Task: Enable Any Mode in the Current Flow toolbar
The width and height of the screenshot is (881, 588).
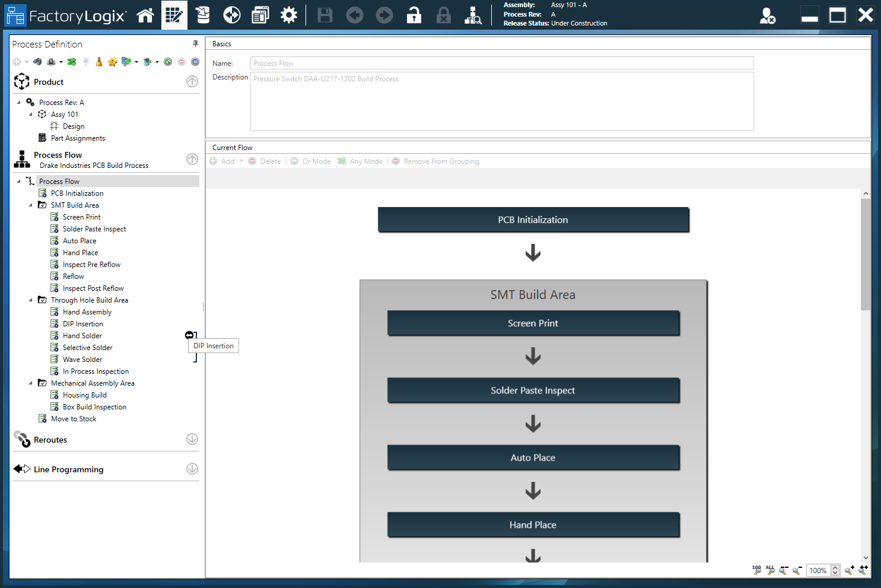Action: (360, 161)
